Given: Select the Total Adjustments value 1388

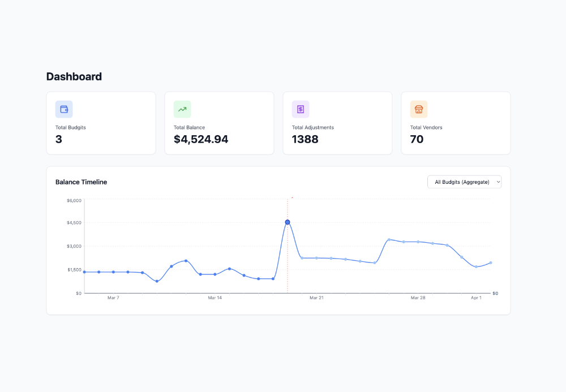Looking at the screenshot, I should coord(305,139).
